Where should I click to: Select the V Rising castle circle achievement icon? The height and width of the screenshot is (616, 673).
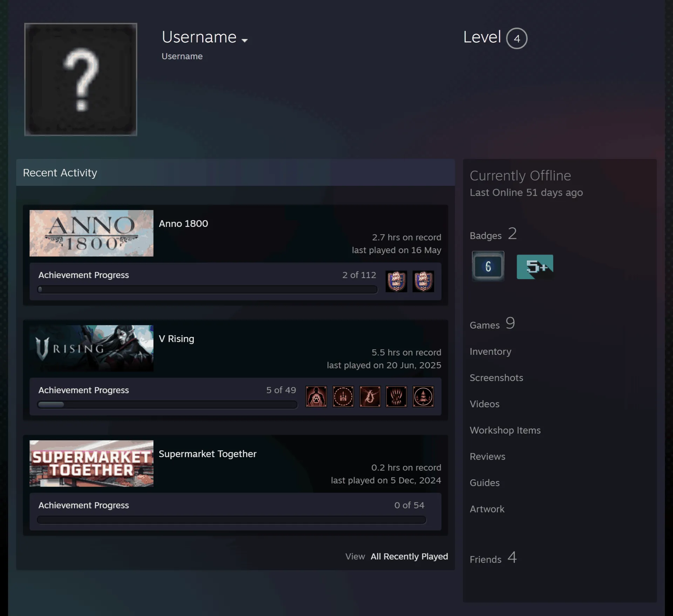pyautogui.click(x=343, y=397)
